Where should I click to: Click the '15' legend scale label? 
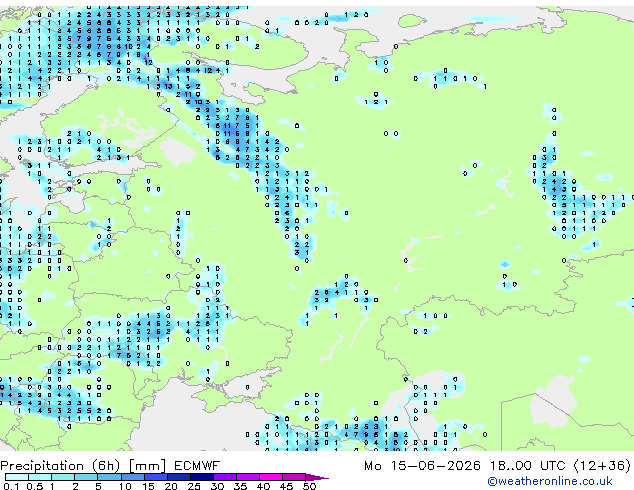pos(148,486)
